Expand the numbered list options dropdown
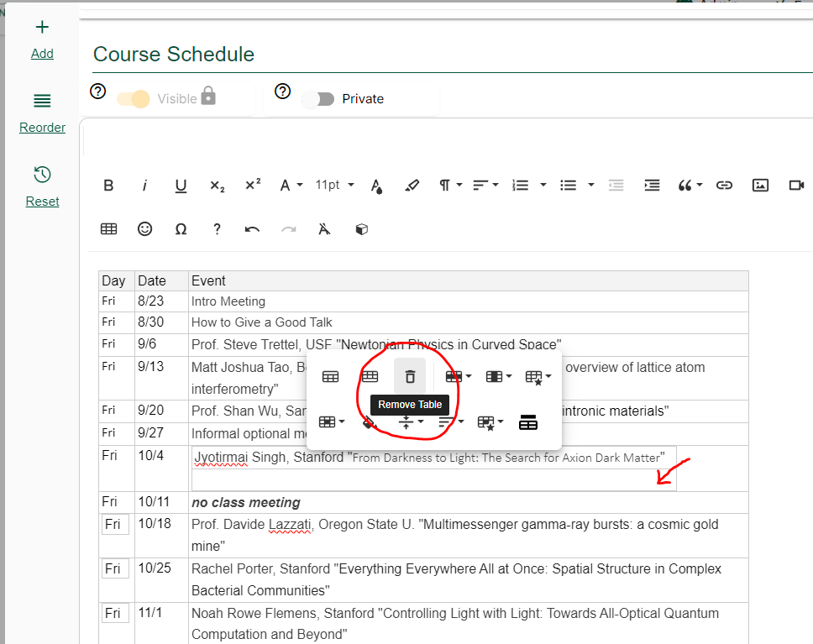Viewport: 813px width, 644px height. 527,185
